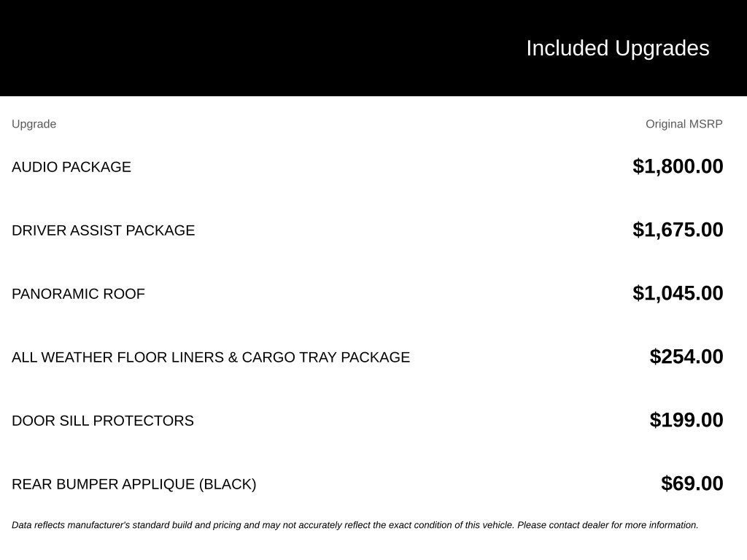Click 'CARGO TRAY PACKAGE' text in floor liners row
This screenshot has height=560, width=747.
tap(326, 357)
